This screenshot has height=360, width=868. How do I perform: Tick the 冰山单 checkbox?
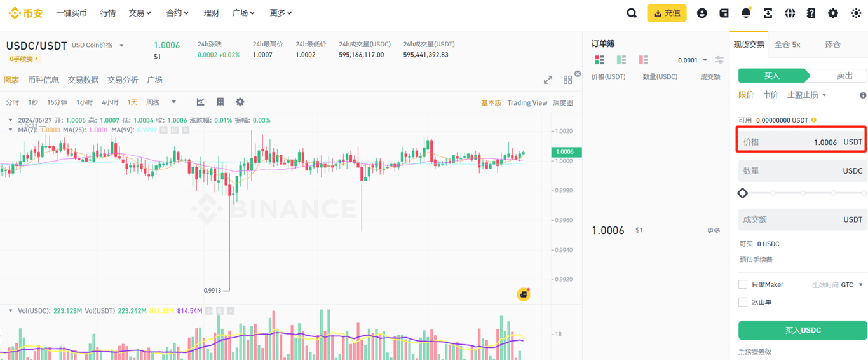[743, 302]
